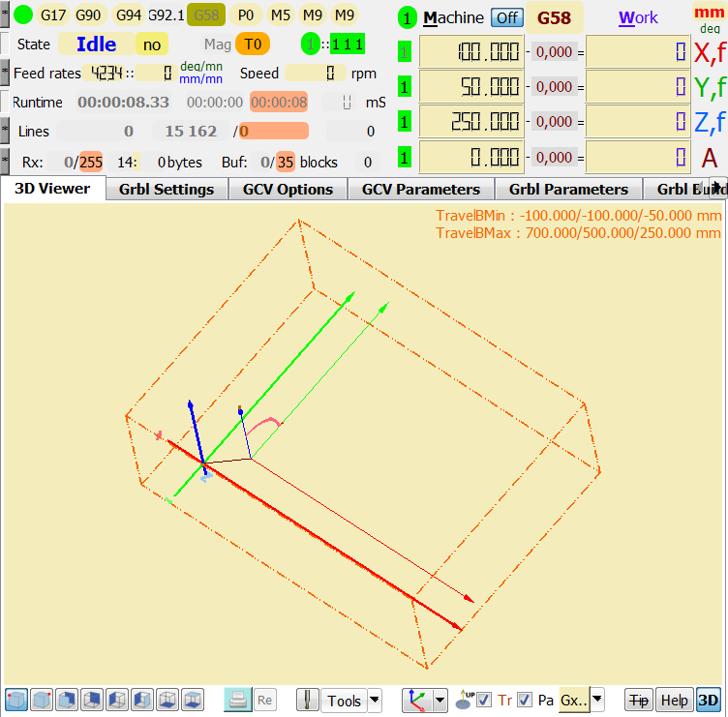Click the green 1 1 1 status indicator
Viewport: 728px width, 717px height.
[348, 45]
